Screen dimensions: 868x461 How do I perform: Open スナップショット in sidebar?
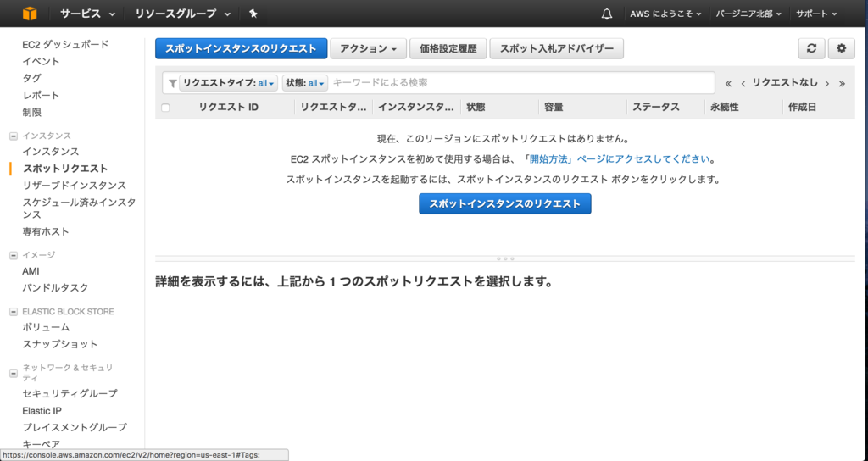tap(60, 344)
